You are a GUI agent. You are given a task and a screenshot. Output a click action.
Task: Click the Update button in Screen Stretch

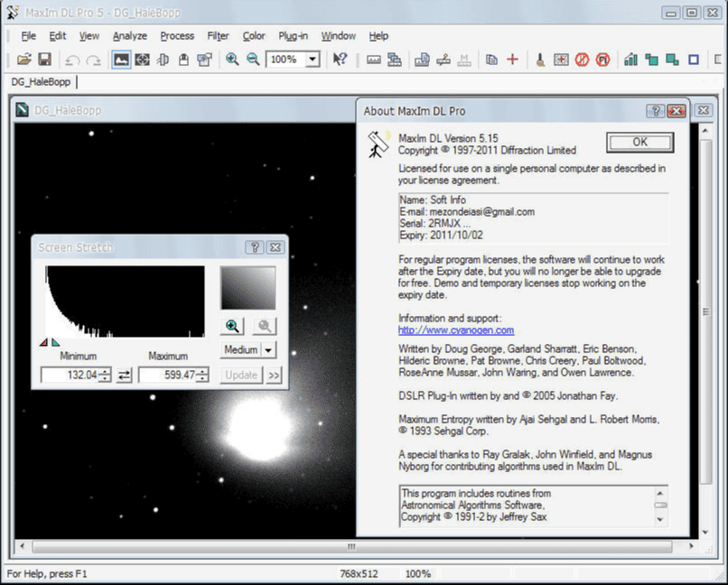tap(241, 375)
